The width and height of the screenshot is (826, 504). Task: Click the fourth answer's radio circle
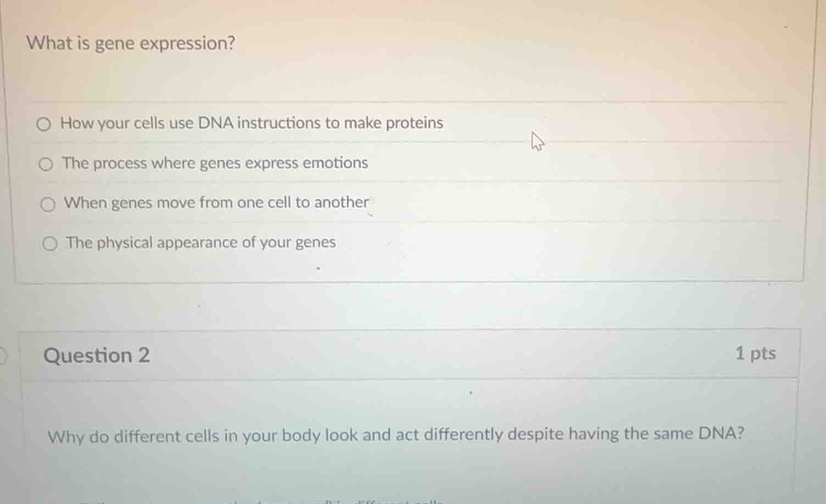click(49, 243)
